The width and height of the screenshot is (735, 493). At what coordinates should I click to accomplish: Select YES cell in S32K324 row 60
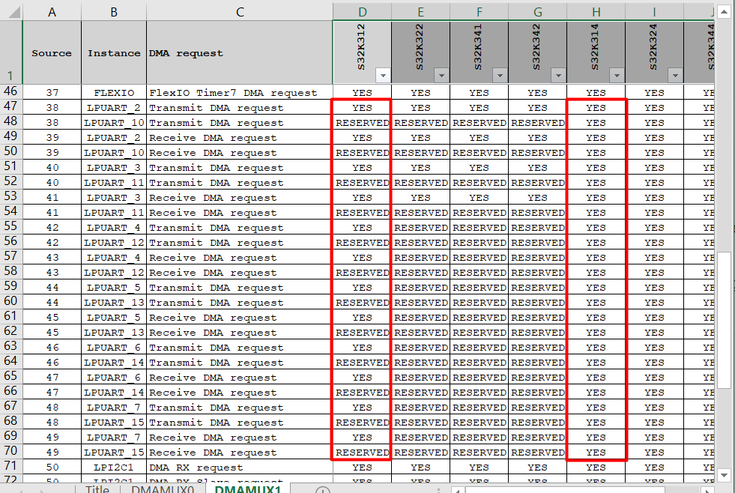tap(654, 302)
